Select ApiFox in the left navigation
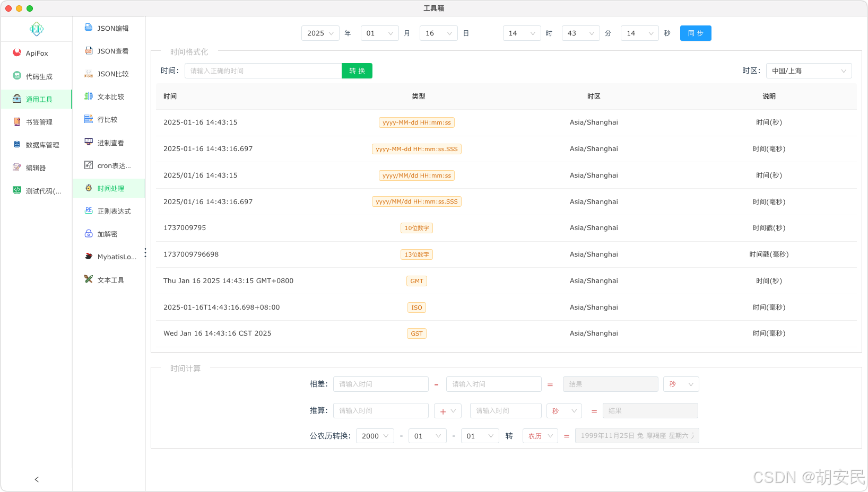The width and height of the screenshot is (868, 492). pyautogui.click(x=37, y=53)
